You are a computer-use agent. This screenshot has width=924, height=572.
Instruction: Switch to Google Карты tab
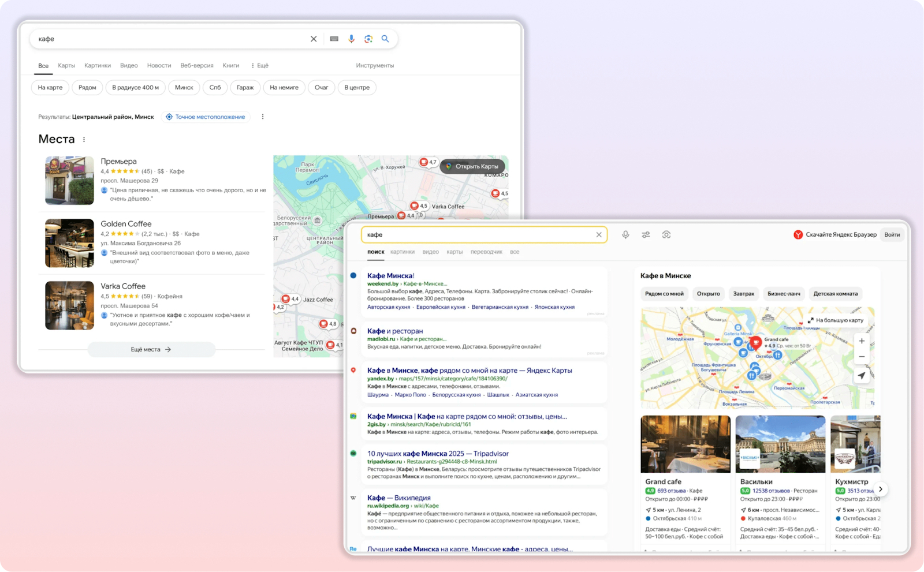pos(66,65)
